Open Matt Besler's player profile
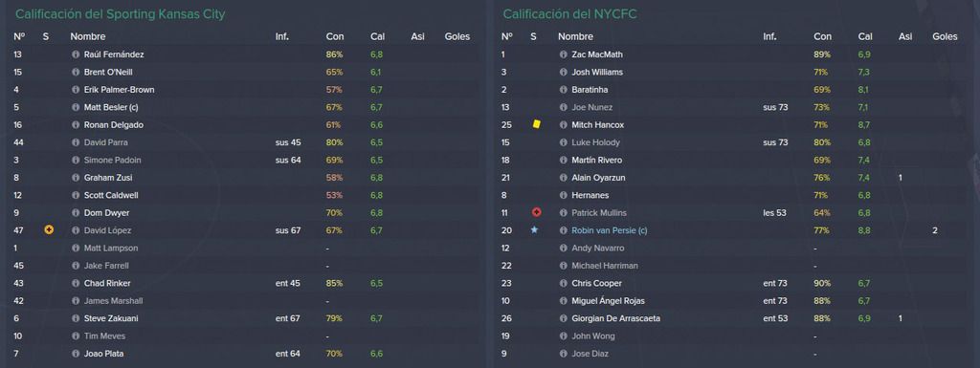The image size is (980, 368). pos(111,107)
